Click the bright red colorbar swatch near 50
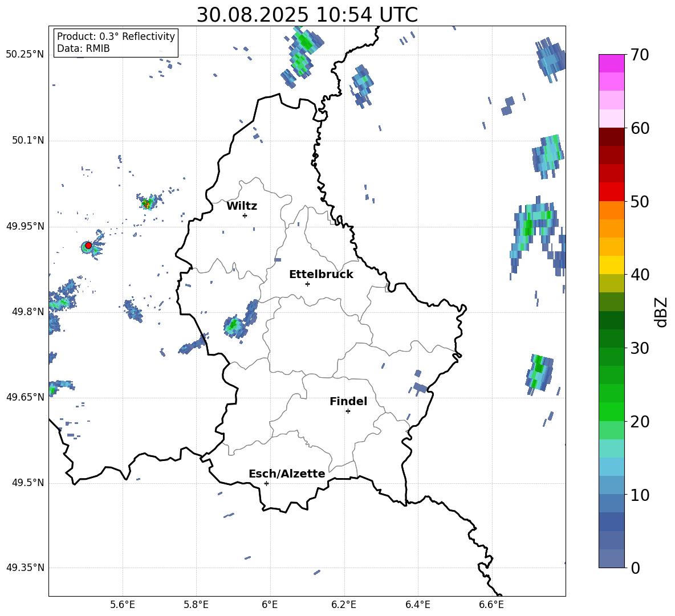The height and width of the screenshot is (616, 675). (x=611, y=192)
